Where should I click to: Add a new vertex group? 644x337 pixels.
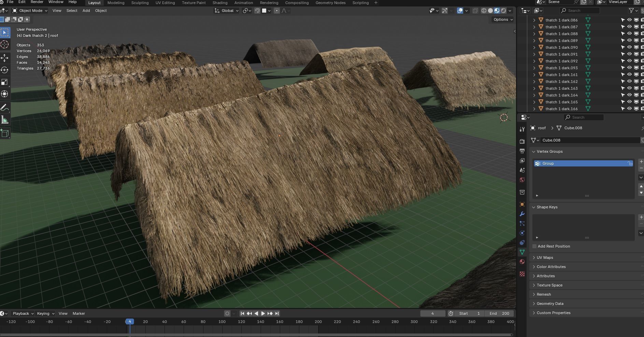point(641,162)
